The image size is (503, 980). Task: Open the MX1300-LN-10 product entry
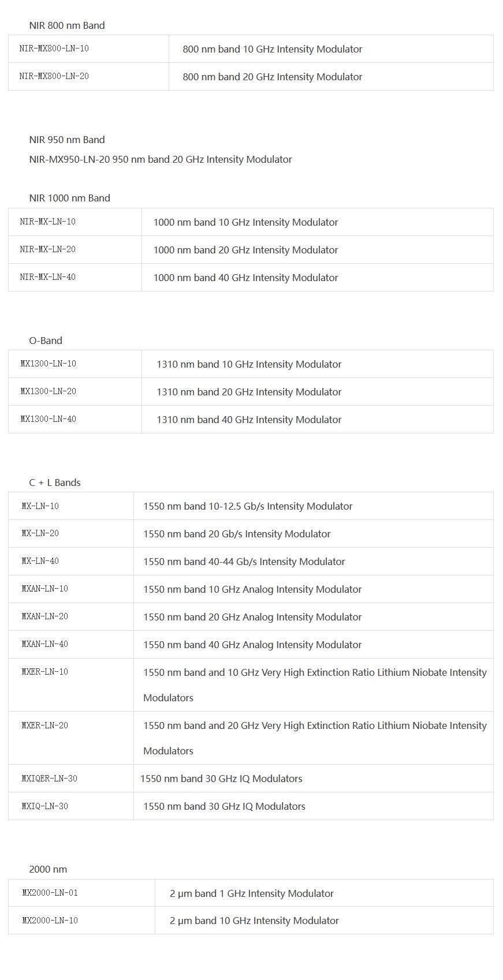pos(49,364)
